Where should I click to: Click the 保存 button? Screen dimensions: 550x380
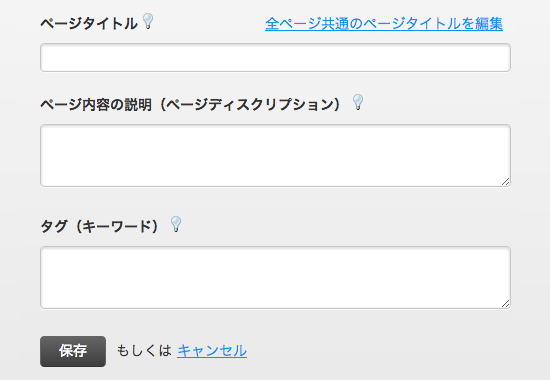(73, 351)
